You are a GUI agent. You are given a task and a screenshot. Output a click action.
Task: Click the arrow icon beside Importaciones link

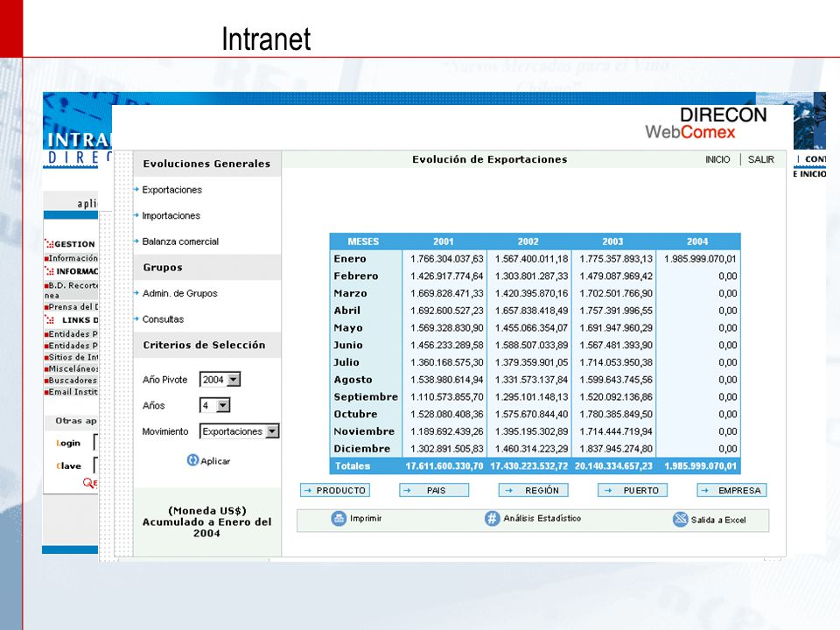(x=136, y=215)
